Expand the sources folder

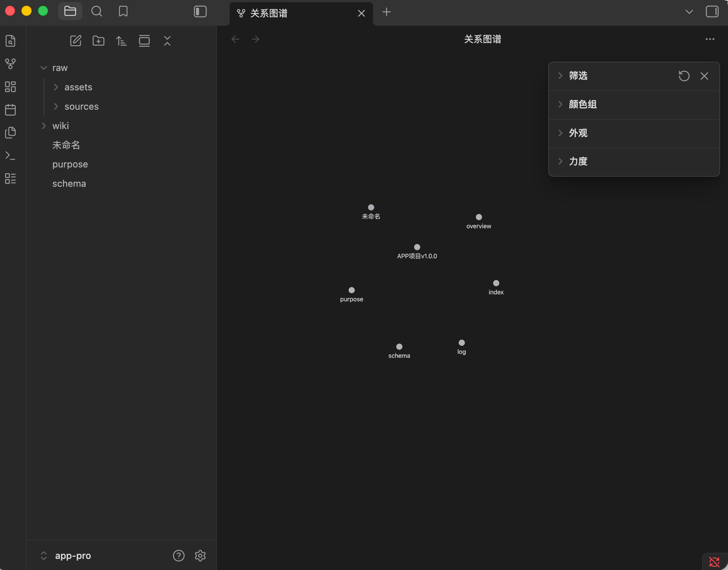(56, 106)
